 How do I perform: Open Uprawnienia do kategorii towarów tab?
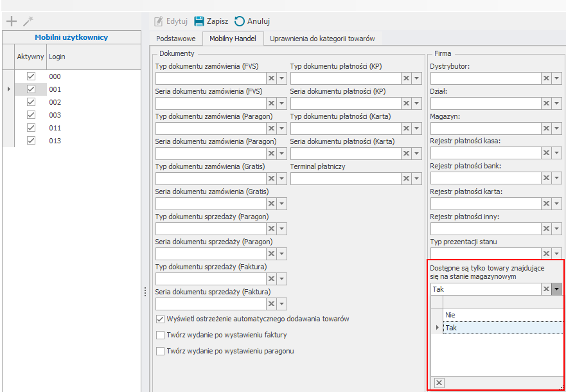coord(322,39)
